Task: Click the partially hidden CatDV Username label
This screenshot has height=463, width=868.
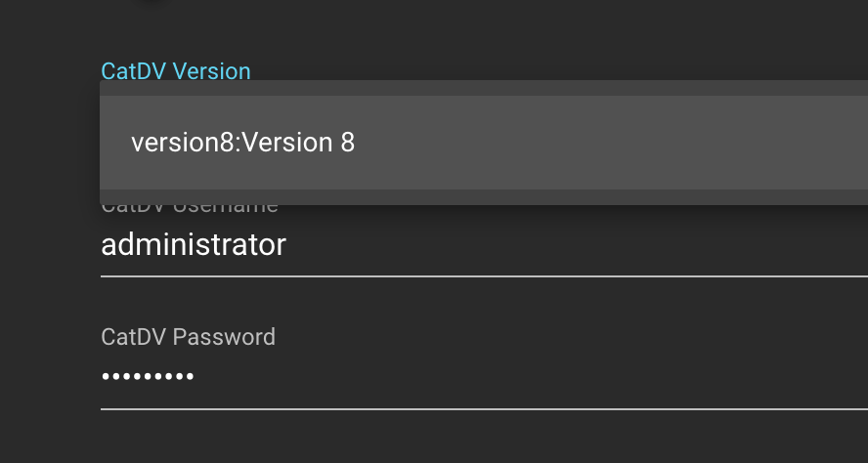Action: pos(190,207)
